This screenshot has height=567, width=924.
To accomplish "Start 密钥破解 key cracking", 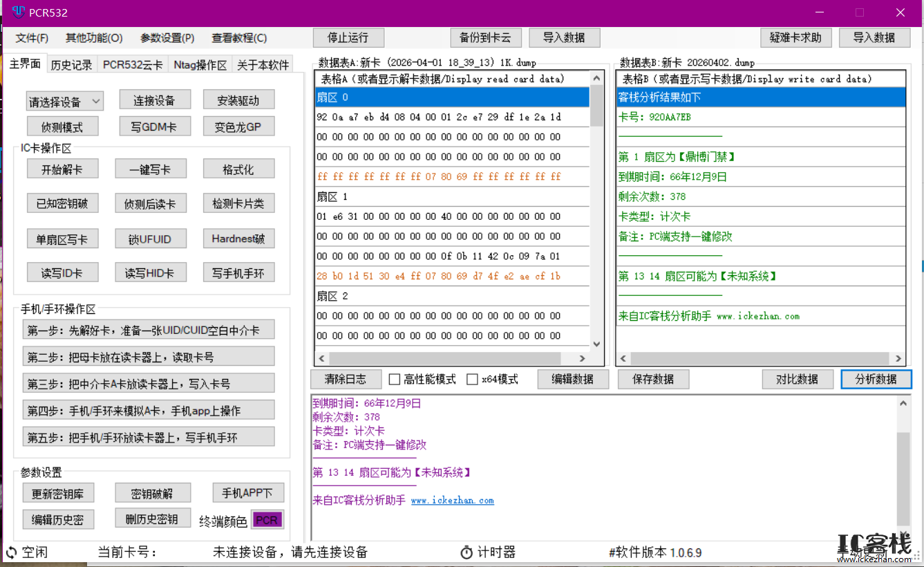I will point(153,493).
